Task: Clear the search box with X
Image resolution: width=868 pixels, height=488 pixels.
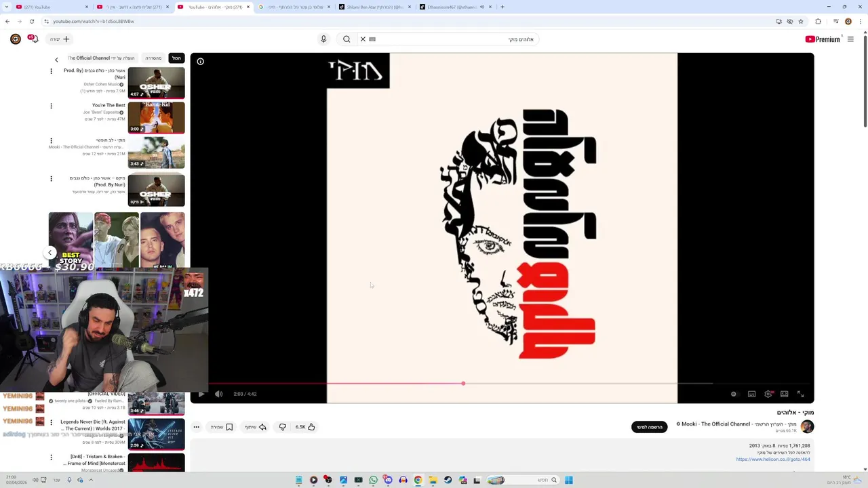Action: coord(363,39)
